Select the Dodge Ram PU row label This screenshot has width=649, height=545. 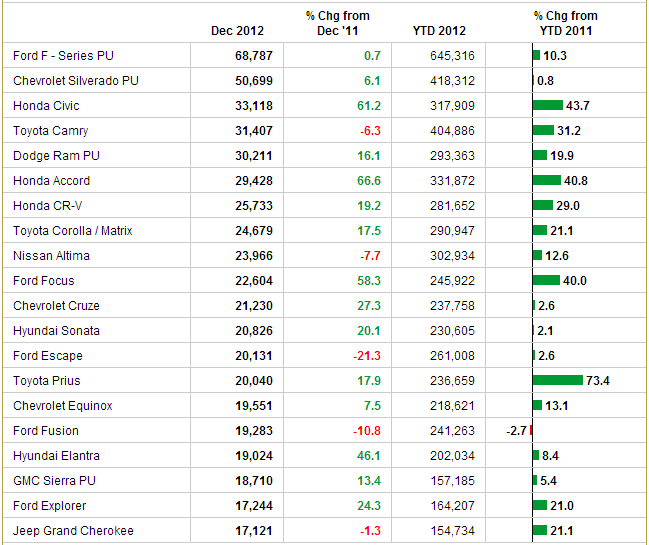pyautogui.click(x=56, y=156)
